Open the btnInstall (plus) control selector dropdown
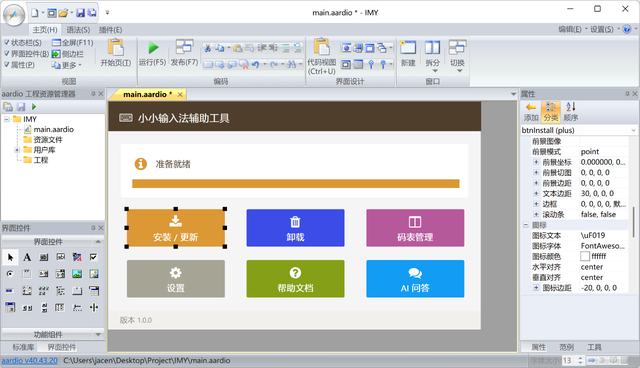 (x=633, y=131)
